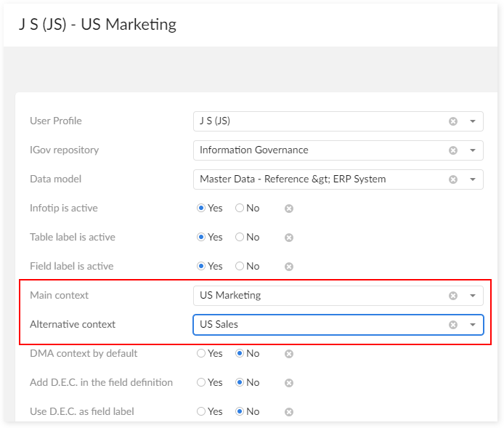Clear the Alternative context value
This screenshot has height=428, width=504.
[453, 325]
